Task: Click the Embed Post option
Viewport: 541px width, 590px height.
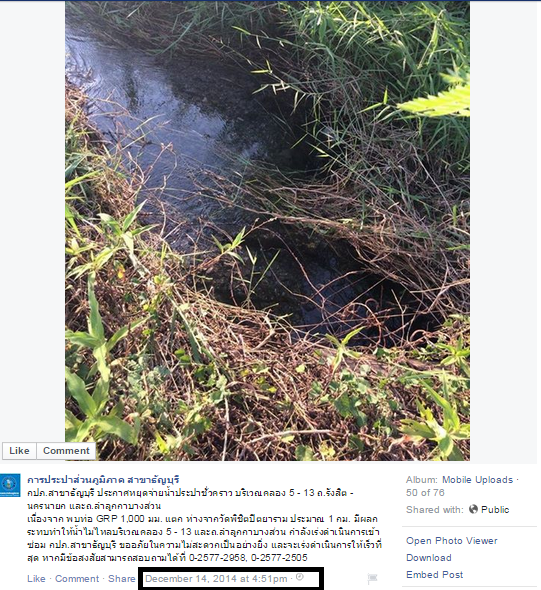Action: tap(435, 575)
